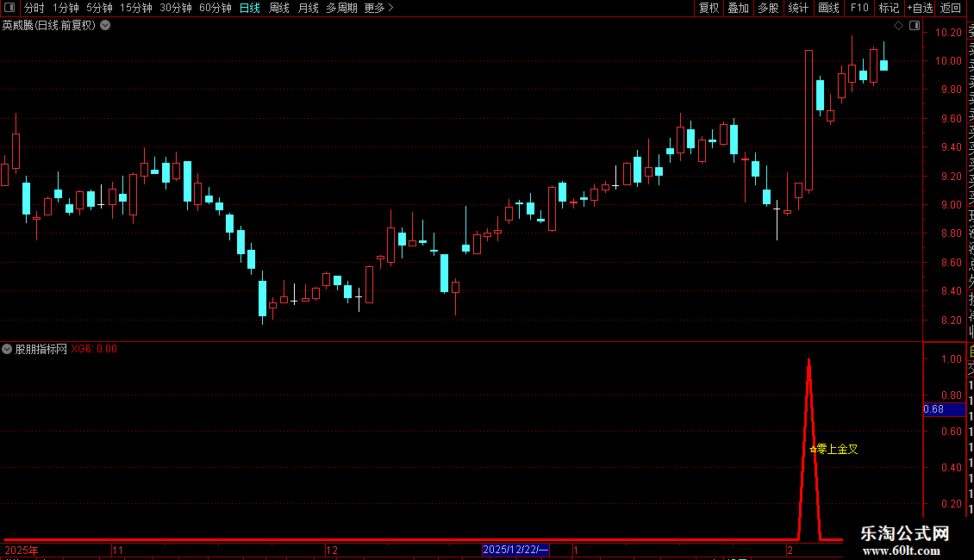Click the 叠加 overlay button
The height and width of the screenshot is (560, 974).
(x=739, y=8)
